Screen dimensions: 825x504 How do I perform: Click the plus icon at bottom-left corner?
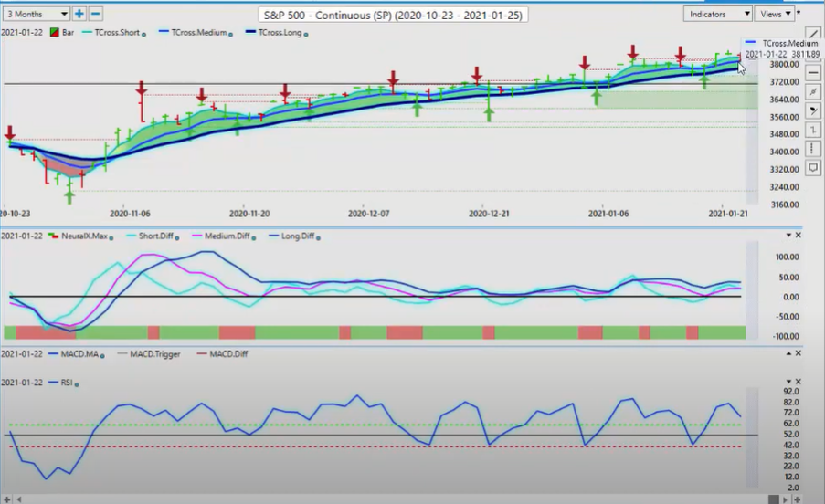pyautogui.click(x=6, y=499)
